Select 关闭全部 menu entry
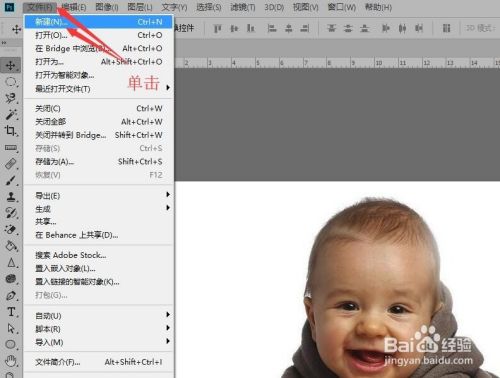 click(x=99, y=122)
